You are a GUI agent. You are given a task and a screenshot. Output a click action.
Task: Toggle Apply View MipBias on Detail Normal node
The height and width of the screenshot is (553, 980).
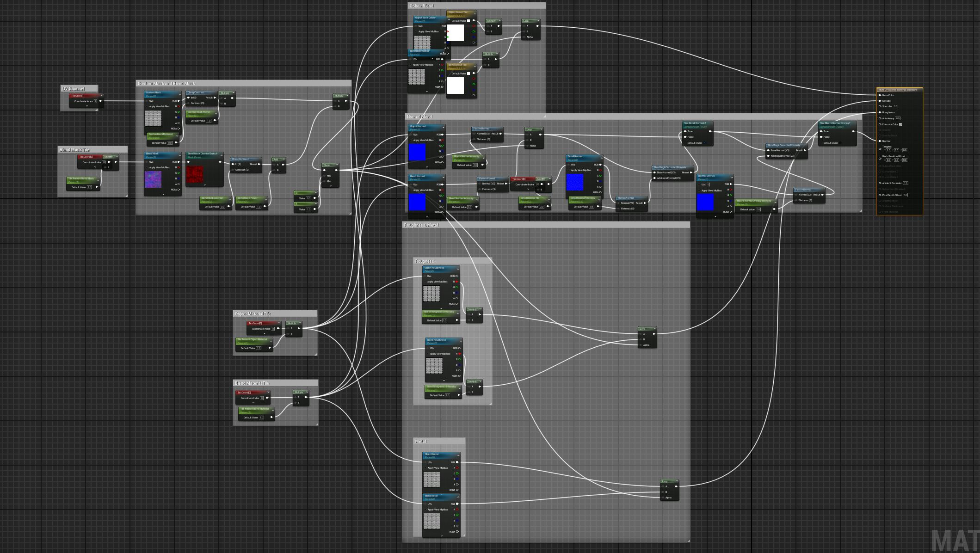pos(569,170)
